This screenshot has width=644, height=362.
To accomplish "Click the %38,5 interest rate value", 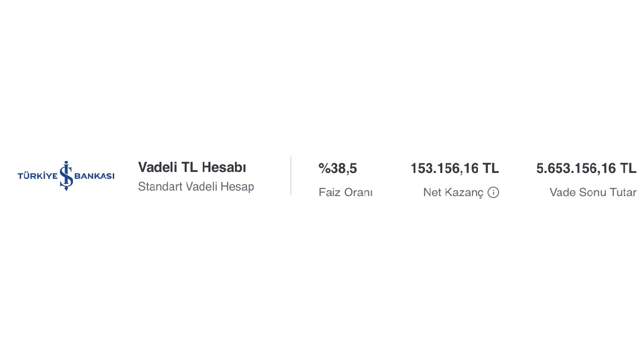I will (338, 168).
